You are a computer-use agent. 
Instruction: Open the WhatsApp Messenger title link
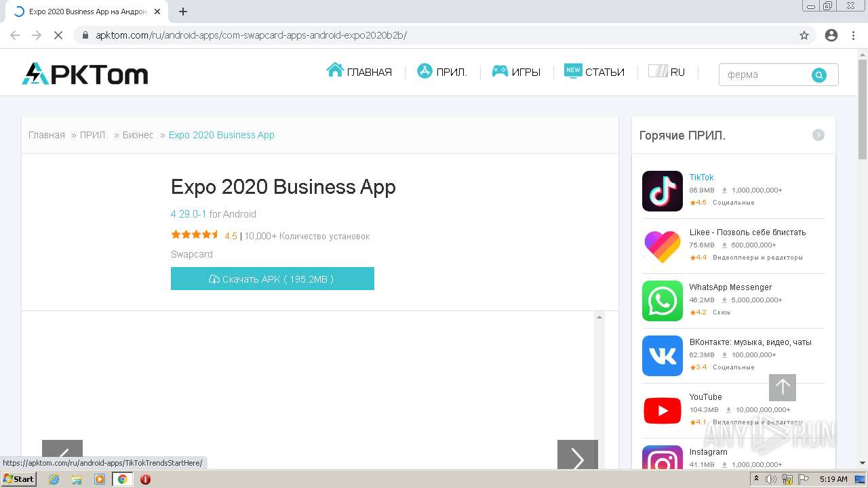(x=730, y=287)
